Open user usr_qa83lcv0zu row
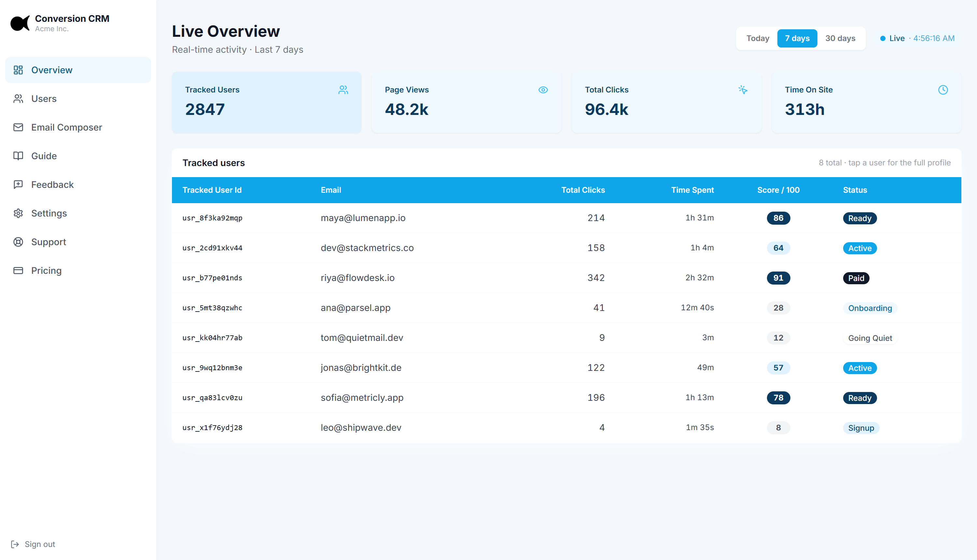Image resolution: width=977 pixels, height=560 pixels. 566,398
